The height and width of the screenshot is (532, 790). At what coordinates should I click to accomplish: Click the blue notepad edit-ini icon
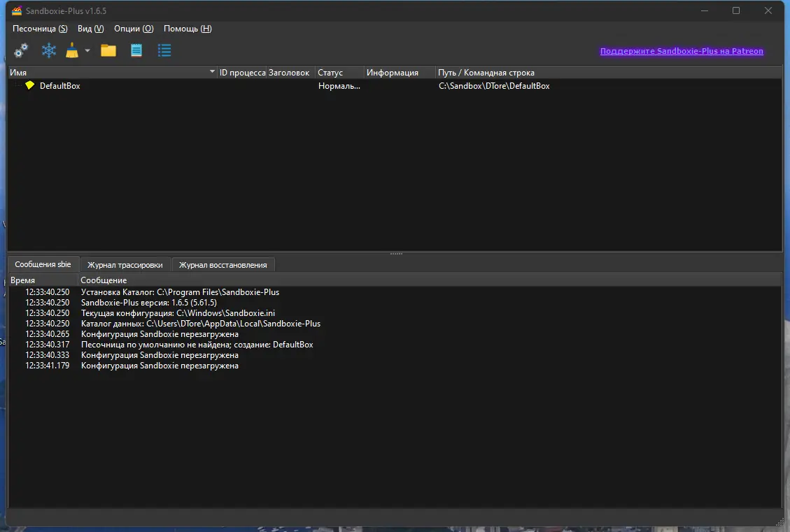[136, 50]
